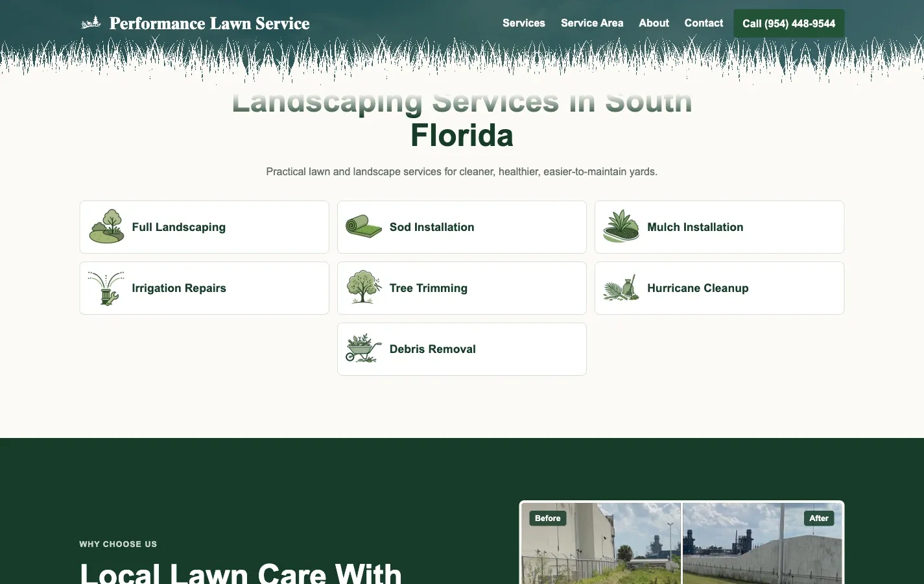Click the Before photo thumbnail
This screenshot has width=924, height=584.
pos(601,543)
